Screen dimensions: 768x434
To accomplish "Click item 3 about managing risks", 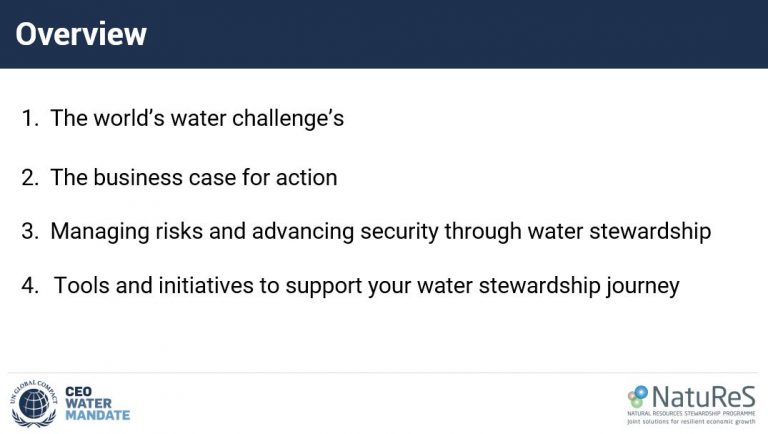I will (366, 232).
